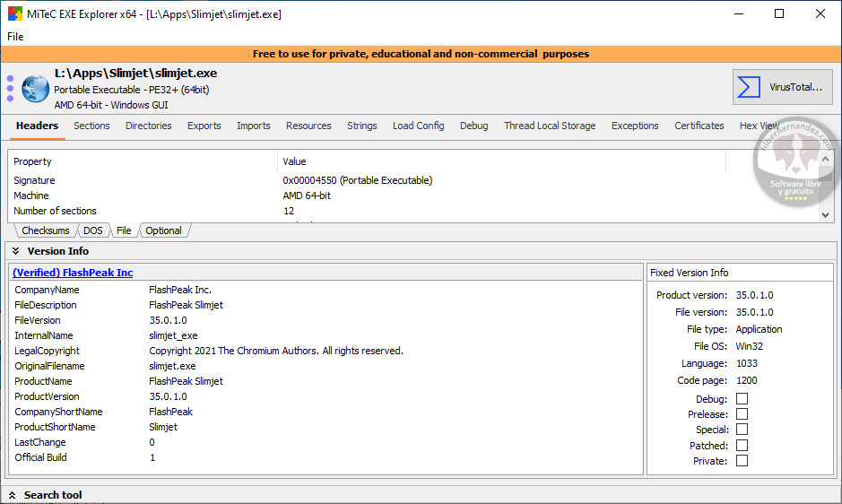Click the 0x00004550 (Portable Executable) value
Viewport: 842px width, 504px height.
358,180
